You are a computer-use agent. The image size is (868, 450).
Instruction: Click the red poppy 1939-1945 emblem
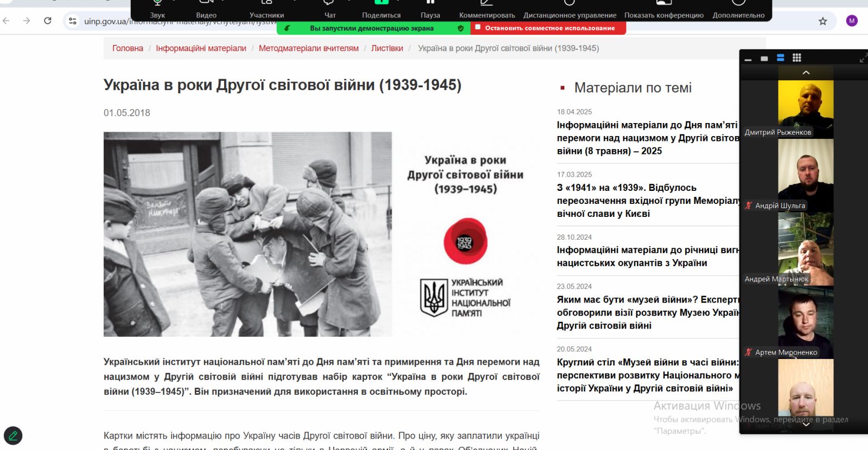(465, 241)
